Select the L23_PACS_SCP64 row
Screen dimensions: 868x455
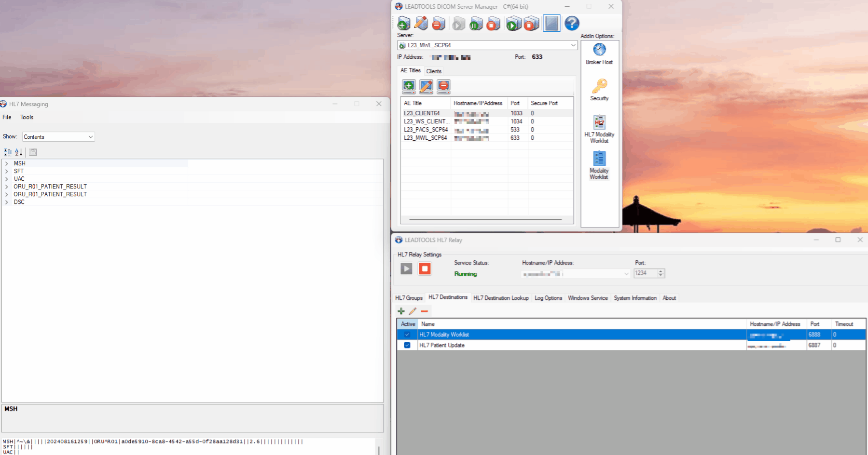(x=487, y=130)
